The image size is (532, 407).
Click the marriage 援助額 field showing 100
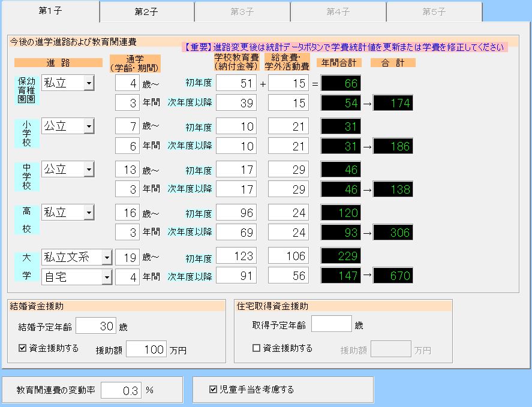pyautogui.click(x=146, y=349)
